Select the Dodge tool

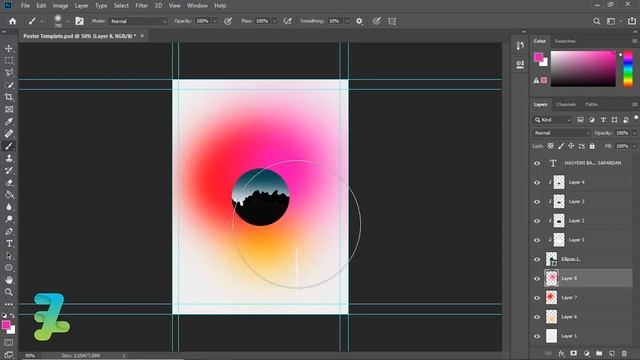(x=9, y=219)
